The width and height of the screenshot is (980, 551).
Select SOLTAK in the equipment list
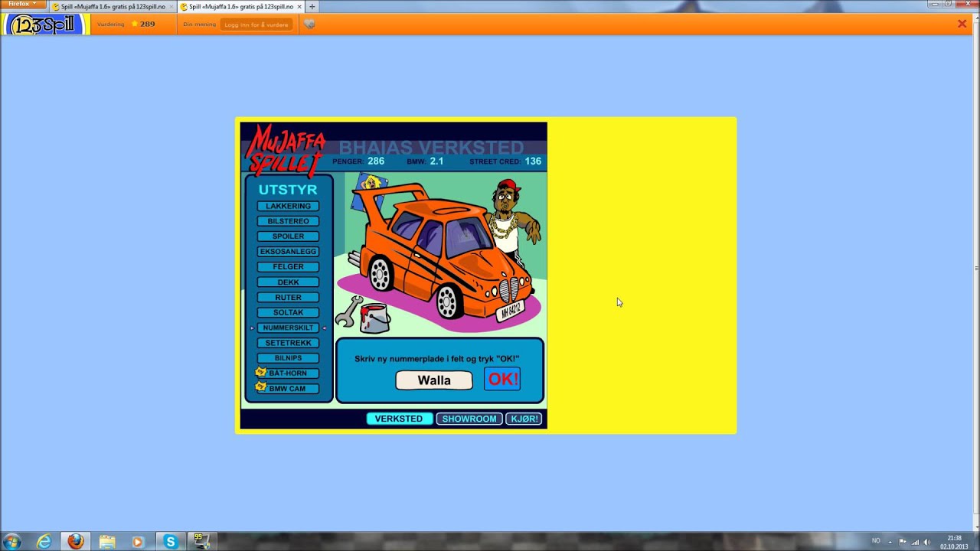288,312
